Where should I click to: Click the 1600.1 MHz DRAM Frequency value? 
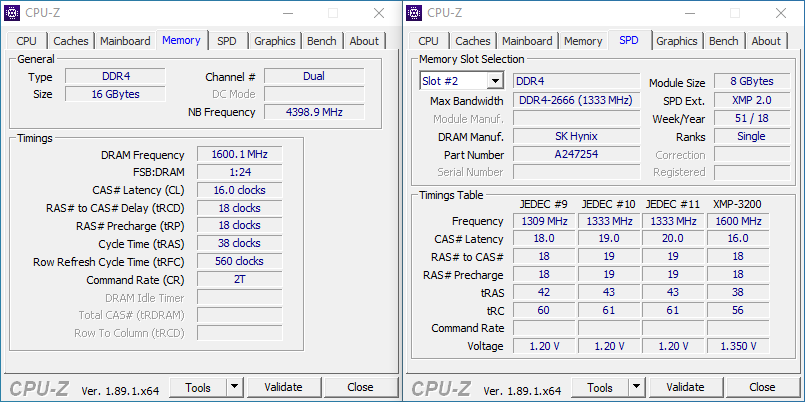[240, 155]
